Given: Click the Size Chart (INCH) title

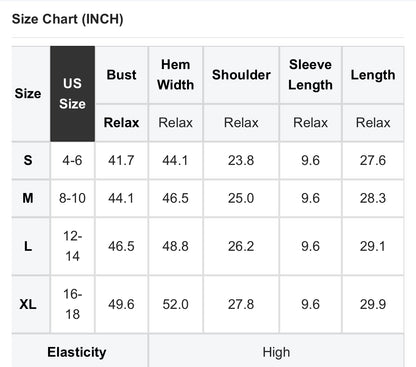Looking at the screenshot, I should pyautogui.click(x=68, y=19).
